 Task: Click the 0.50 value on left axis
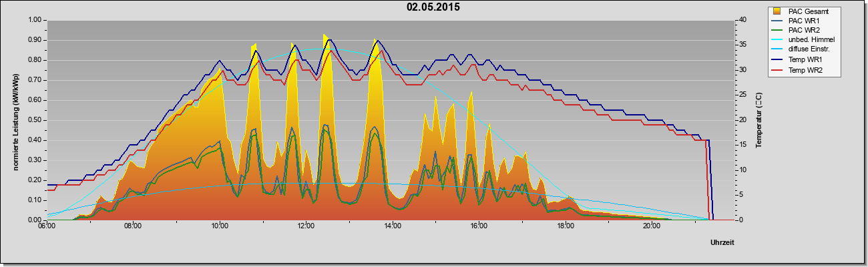tap(35, 120)
